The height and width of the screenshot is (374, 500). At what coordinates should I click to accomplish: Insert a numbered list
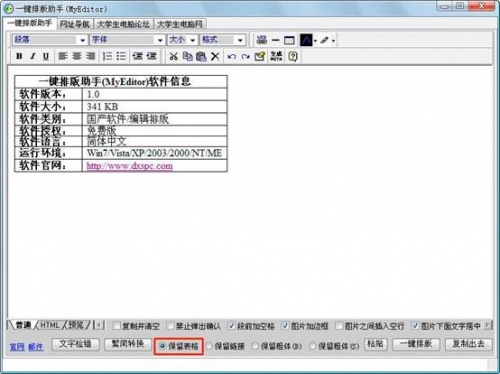pyautogui.click(x=107, y=56)
